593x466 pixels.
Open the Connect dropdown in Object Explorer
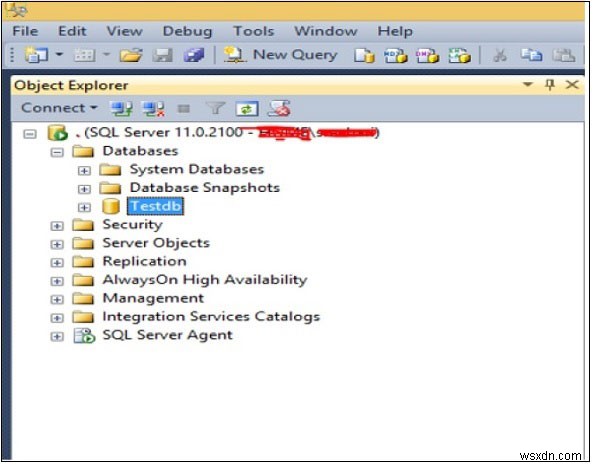click(x=59, y=108)
